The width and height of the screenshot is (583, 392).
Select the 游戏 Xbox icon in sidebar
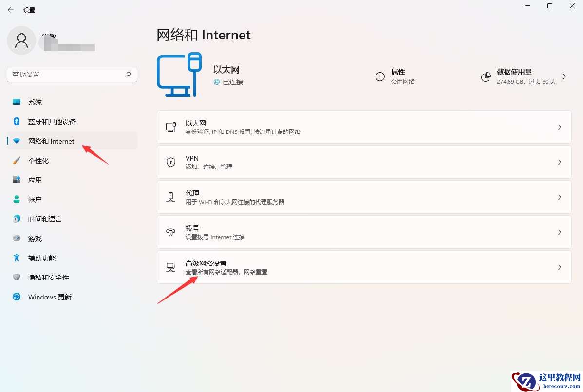click(x=15, y=238)
